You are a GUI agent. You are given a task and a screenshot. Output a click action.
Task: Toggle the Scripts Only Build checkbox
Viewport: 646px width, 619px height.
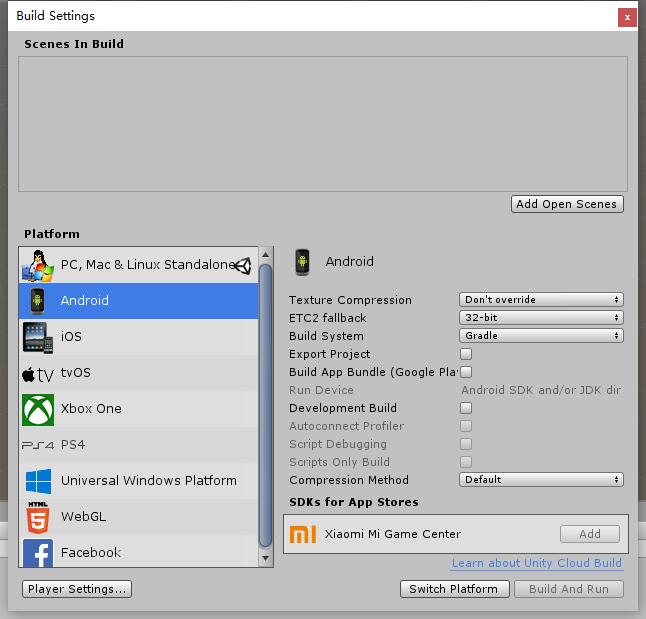coord(466,462)
